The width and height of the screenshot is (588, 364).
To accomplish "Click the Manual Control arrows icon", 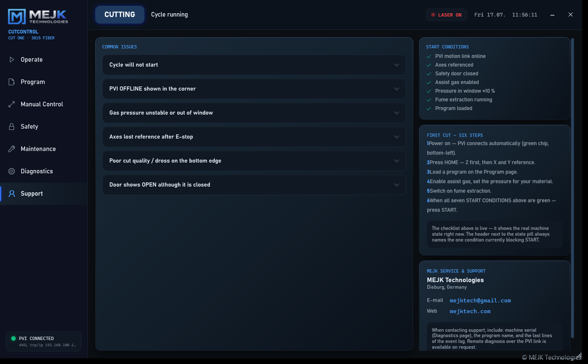I will pyautogui.click(x=12, y=104).
